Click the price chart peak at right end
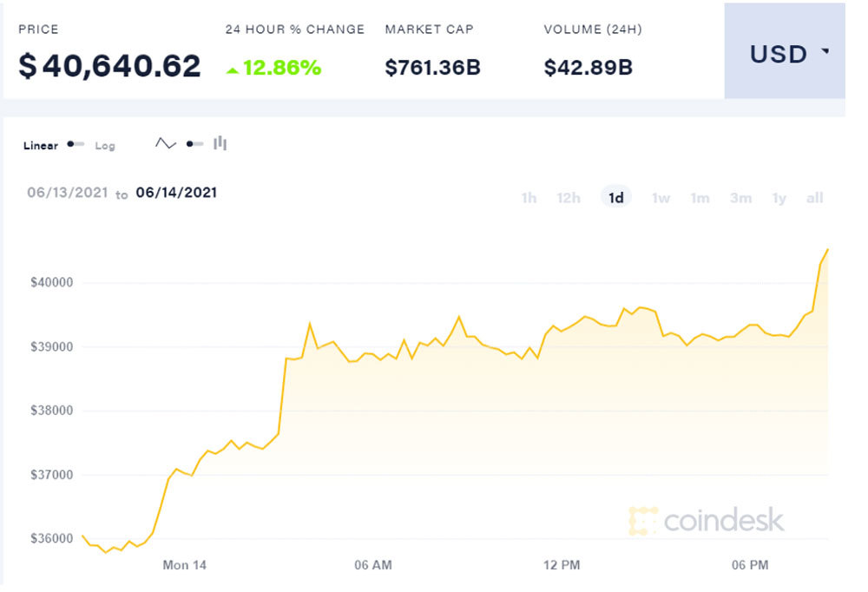868x592 pixels. click(x=827, y=250)
